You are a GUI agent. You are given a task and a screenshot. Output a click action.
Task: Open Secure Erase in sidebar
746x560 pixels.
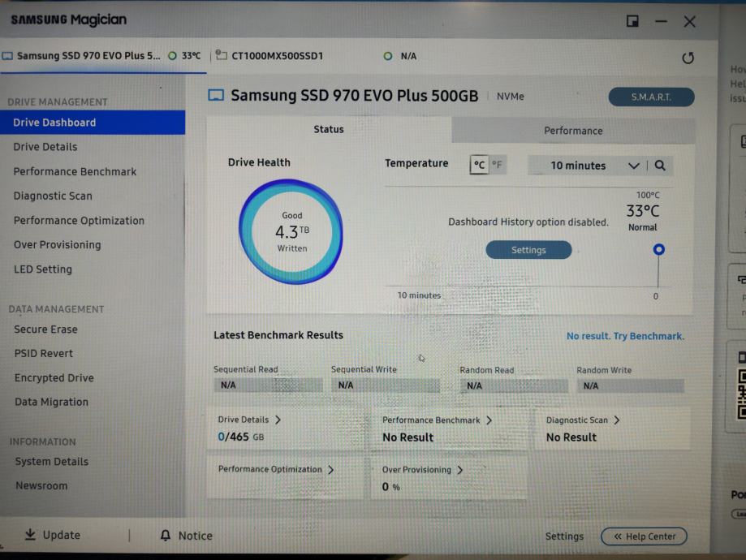click(x=45, y=330)
